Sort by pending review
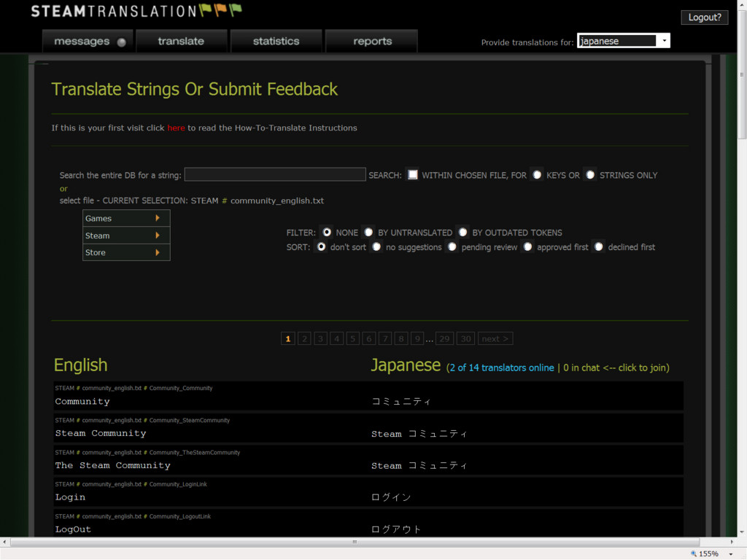This screenshot has height=560, width=747. point(452,246)
